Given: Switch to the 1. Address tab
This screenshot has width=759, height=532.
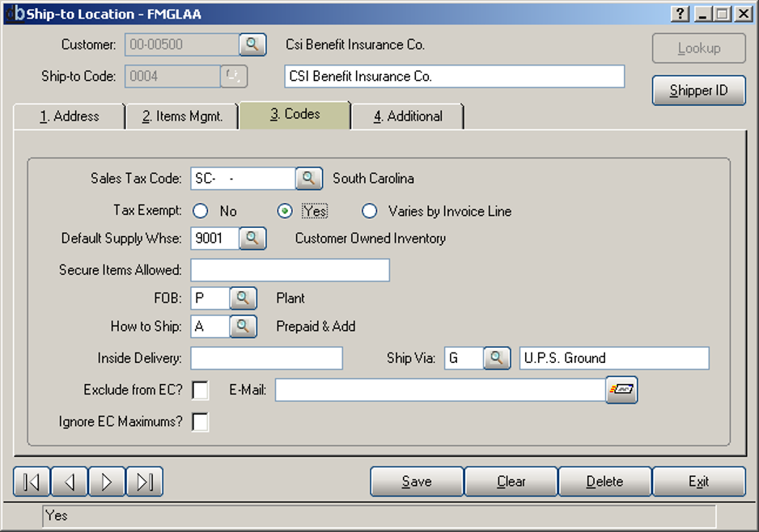Looking at the screenshot, I should (x=70, y=116).
